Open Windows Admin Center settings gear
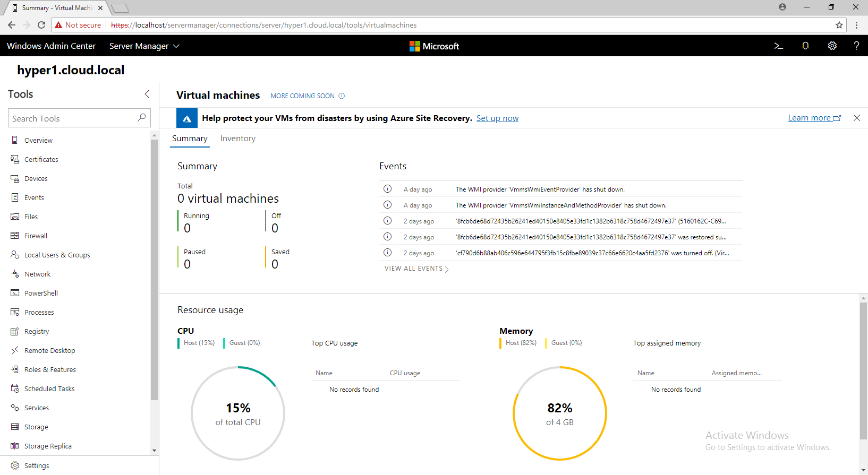This screenshot has height=475, width=868. tap(832, 46)
